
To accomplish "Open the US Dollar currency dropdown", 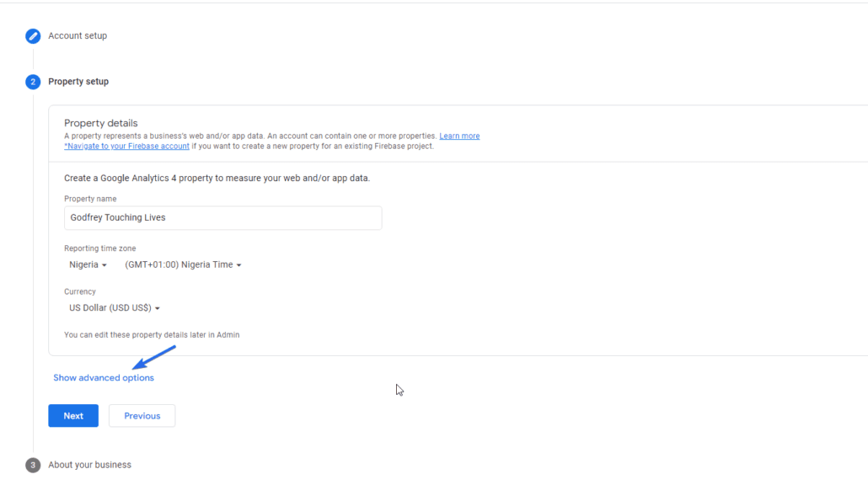I will [x=114, y=308].
